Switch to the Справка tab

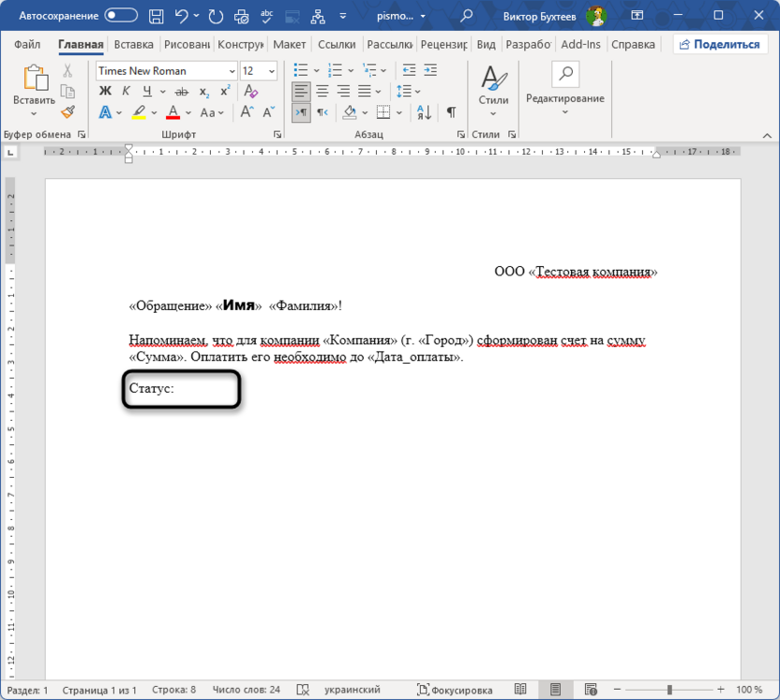[x=633, y=44]
